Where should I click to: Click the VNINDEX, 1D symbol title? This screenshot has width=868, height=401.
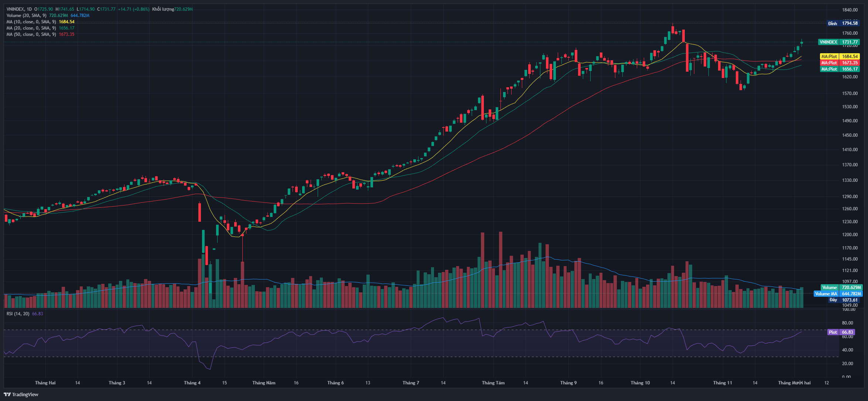pyautogui.click(x=19, y=9)
